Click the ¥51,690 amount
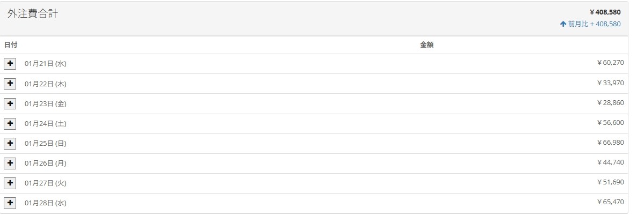 point(610,182)
